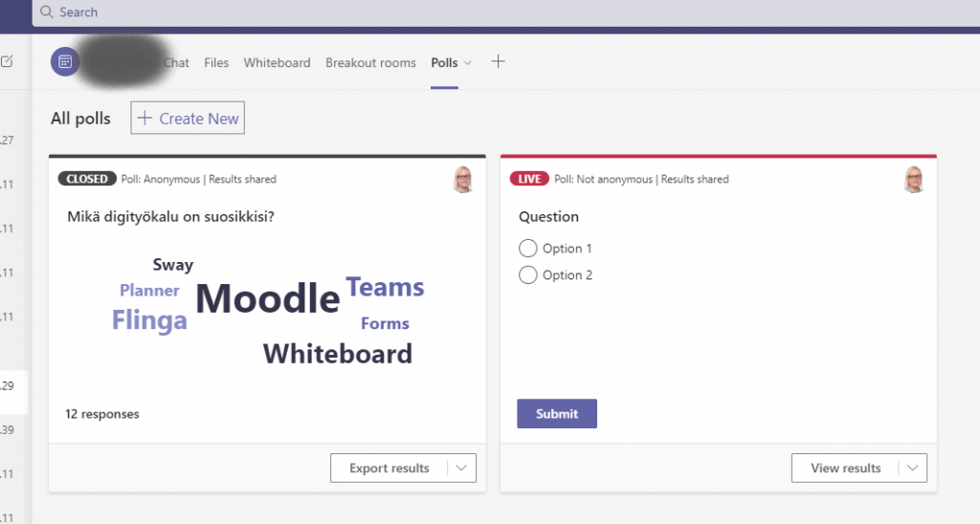Click the CLOSED status badge
The image size is (980, 524).
coord(86,179)
